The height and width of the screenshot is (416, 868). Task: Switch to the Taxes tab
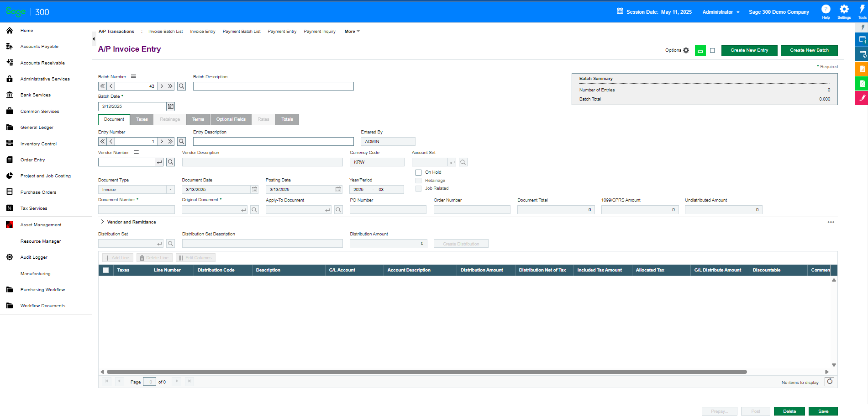[142, 119]
